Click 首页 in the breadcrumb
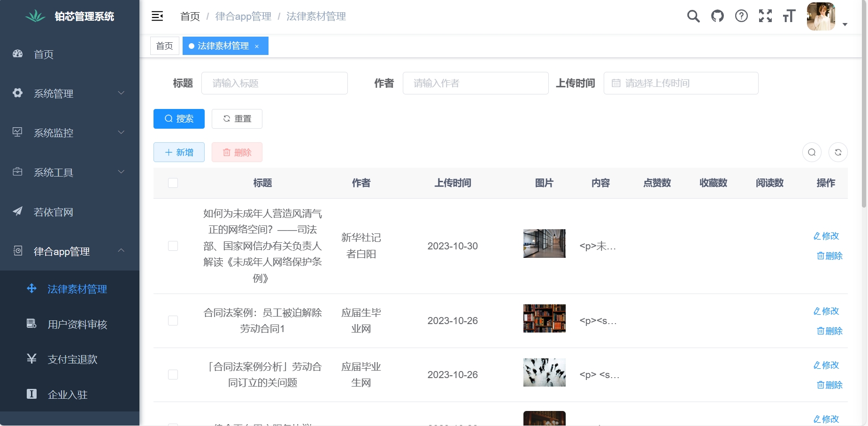This screenshot has height=426, width=868. 190,16
